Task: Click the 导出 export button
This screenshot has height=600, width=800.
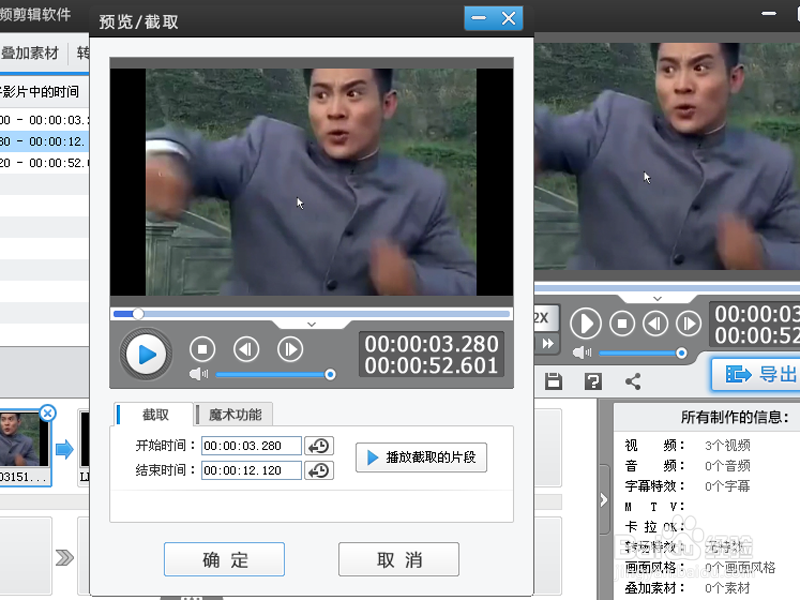Action: pyautogui.click(x=757, y=374)
